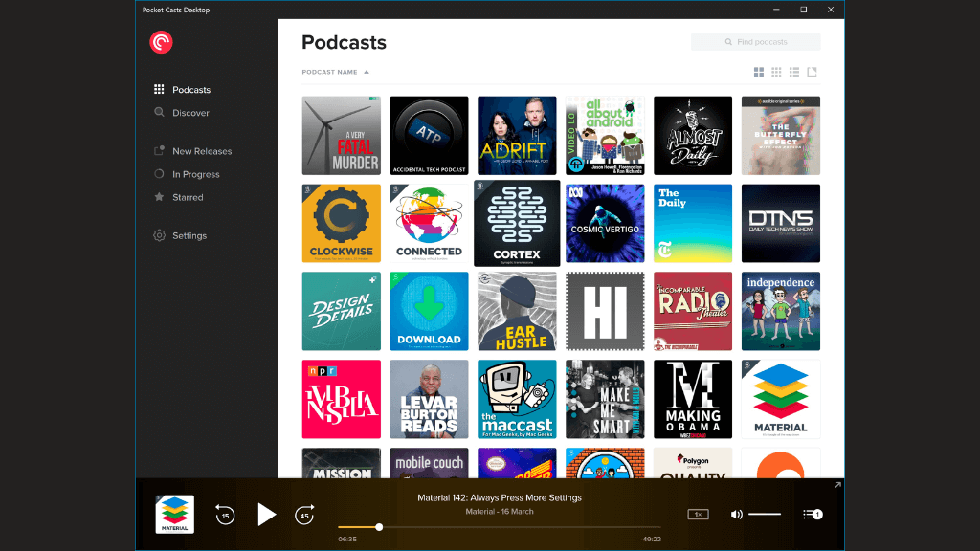The height and width of the screenshot is (551, 980).
Task: Open LeVar Burton Reads podcast
Action: 429,399
